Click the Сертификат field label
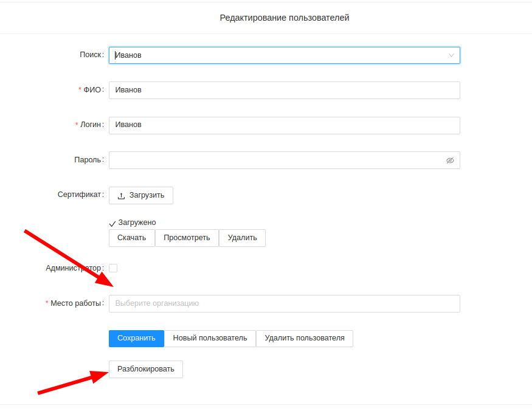The image size is (532, 411). point(80,195)
